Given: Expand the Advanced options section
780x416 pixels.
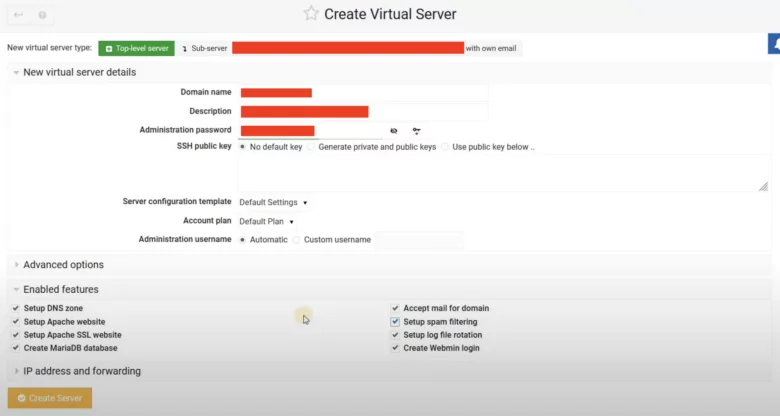Looking at the screenshot, I should pyautogui.click(x=63, y=265).
